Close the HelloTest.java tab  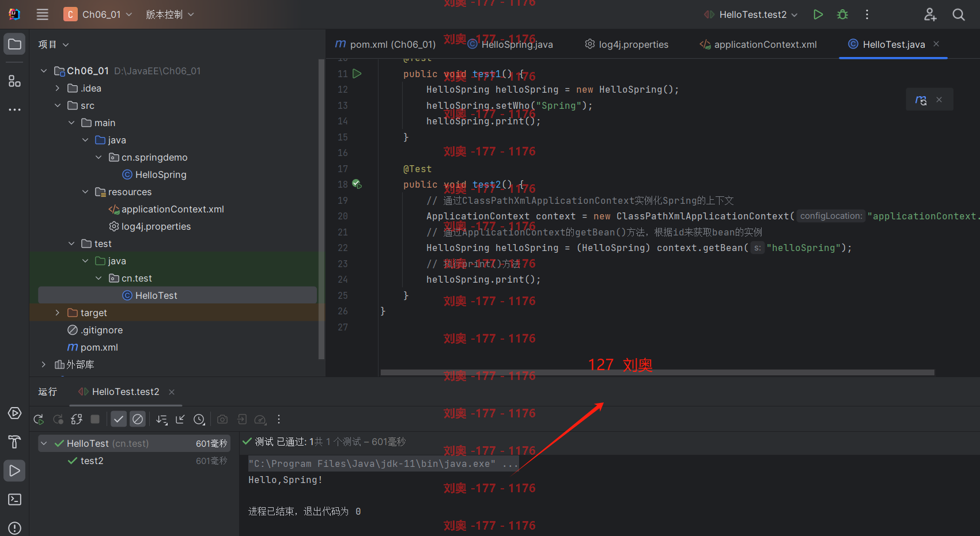(x=936, y=44)
